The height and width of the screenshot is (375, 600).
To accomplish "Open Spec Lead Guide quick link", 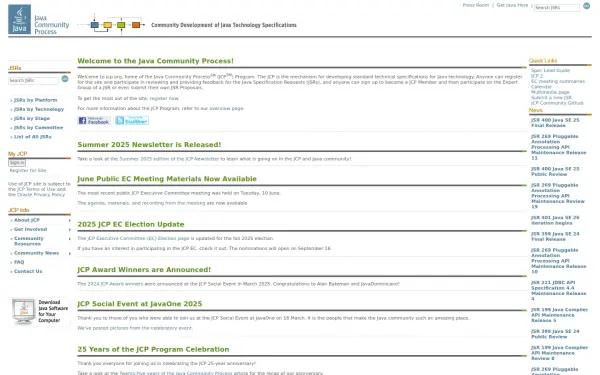I will (550, 71).
